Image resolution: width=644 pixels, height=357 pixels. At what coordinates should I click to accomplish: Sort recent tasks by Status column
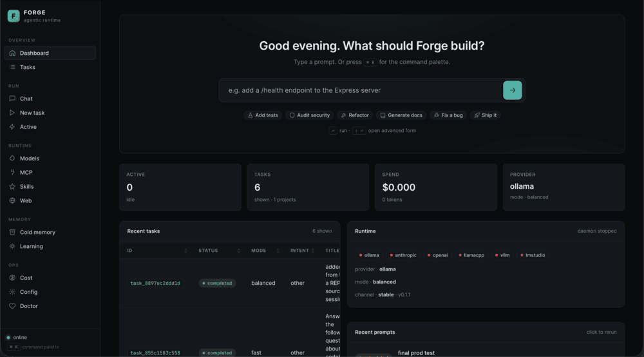220,251
